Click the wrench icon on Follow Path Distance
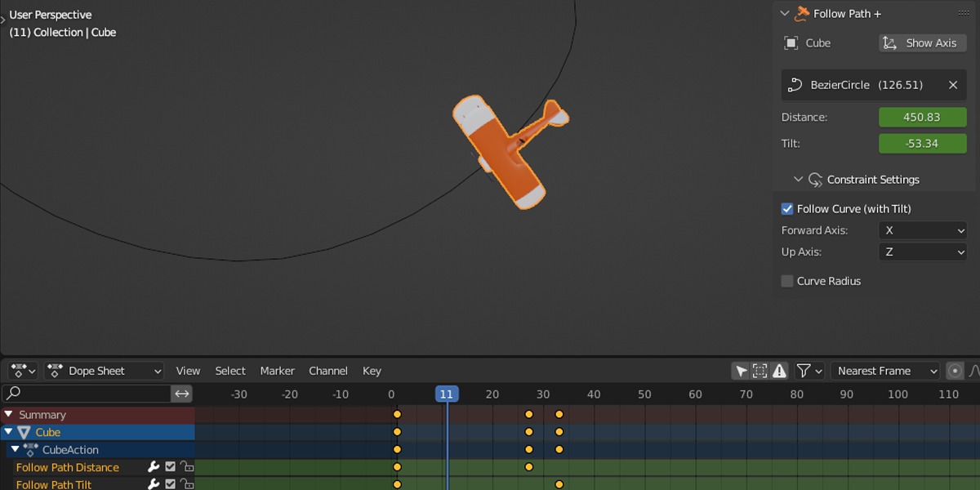 click(153, 467)
